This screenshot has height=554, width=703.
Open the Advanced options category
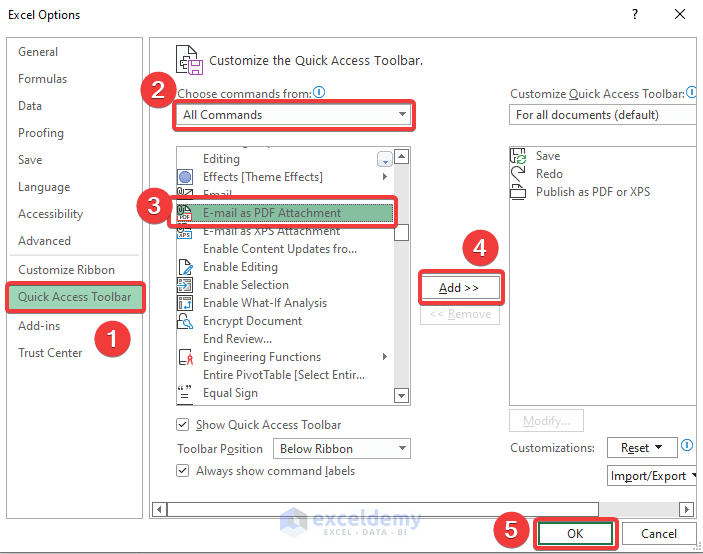pos(44,241)
